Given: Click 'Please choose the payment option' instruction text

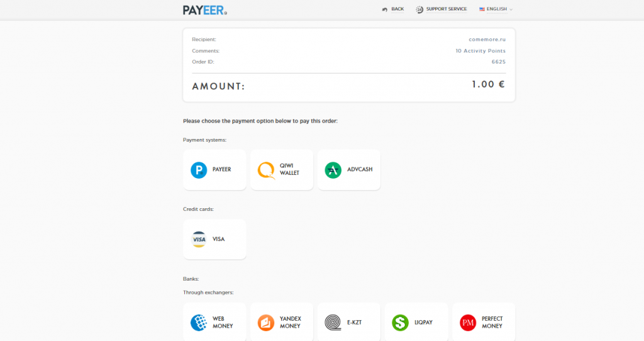Looking at the screenshot, I should click(260, 121).
